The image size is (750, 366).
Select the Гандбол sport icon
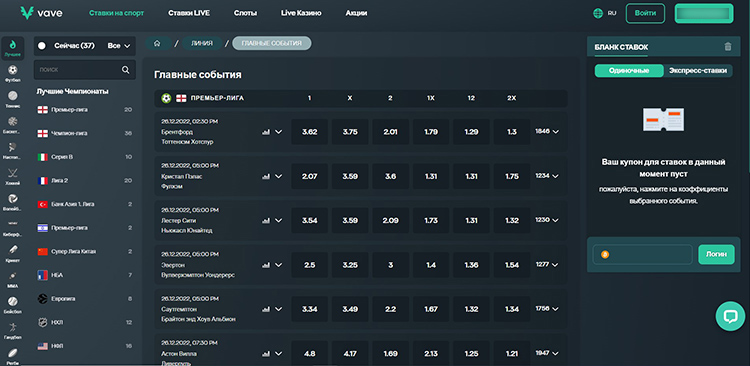(x=12, y=327)
